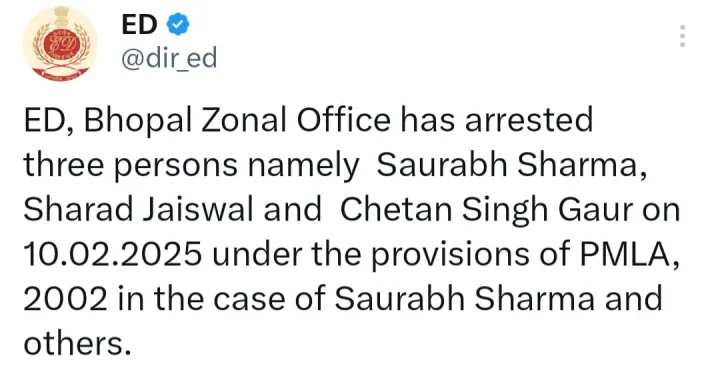Viewport: 720px width, 368px height.
Task: Click the ED display name
Action: click(x=140, y=24)
